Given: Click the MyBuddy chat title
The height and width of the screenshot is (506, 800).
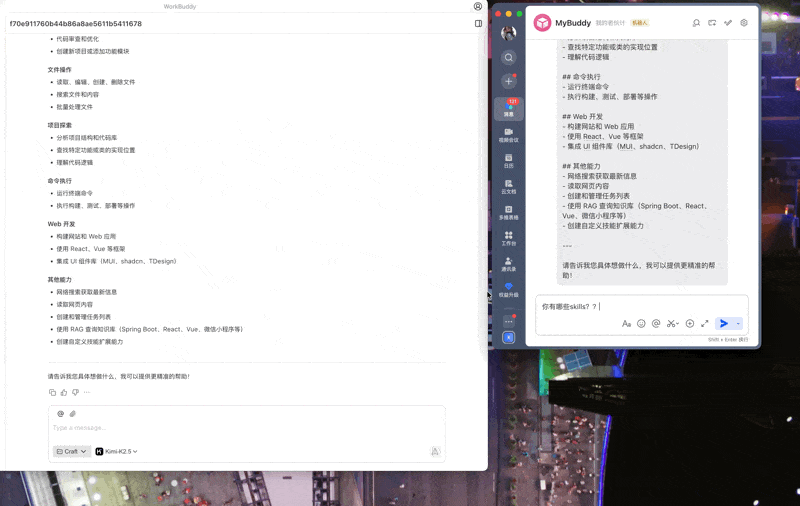Looking at the screenshot, I should click(573, 23).
